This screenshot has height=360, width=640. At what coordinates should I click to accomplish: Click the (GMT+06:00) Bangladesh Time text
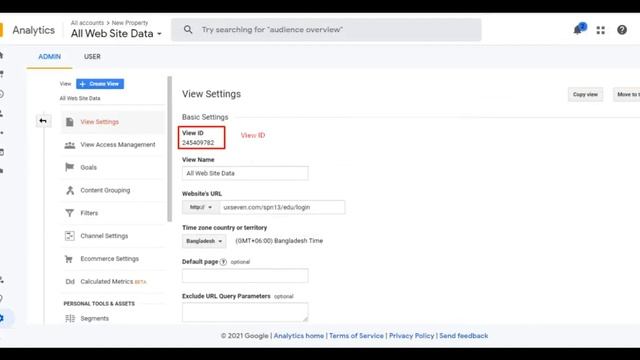click(279, 241)
